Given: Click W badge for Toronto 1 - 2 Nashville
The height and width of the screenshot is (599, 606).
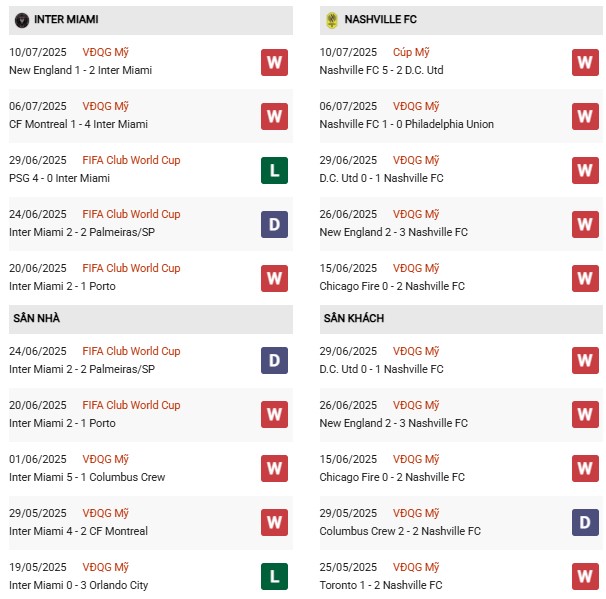Looking at the screenshot, I should (585, 576).
